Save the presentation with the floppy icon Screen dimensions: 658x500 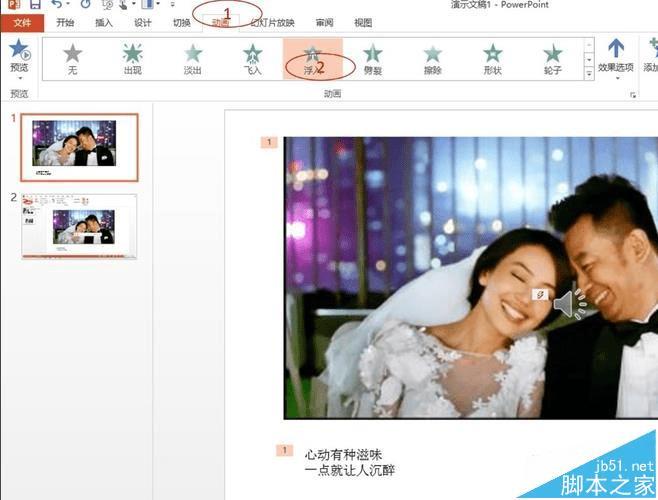35,4
